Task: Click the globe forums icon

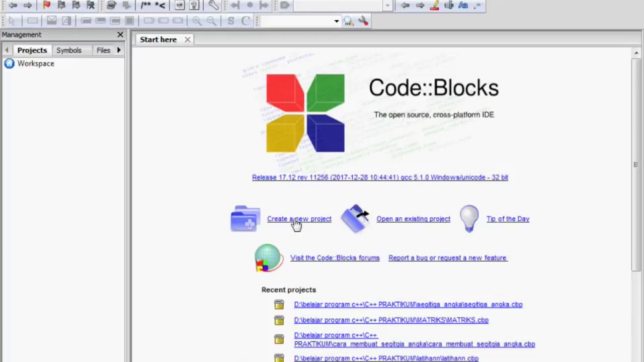Action: [268, 258]
